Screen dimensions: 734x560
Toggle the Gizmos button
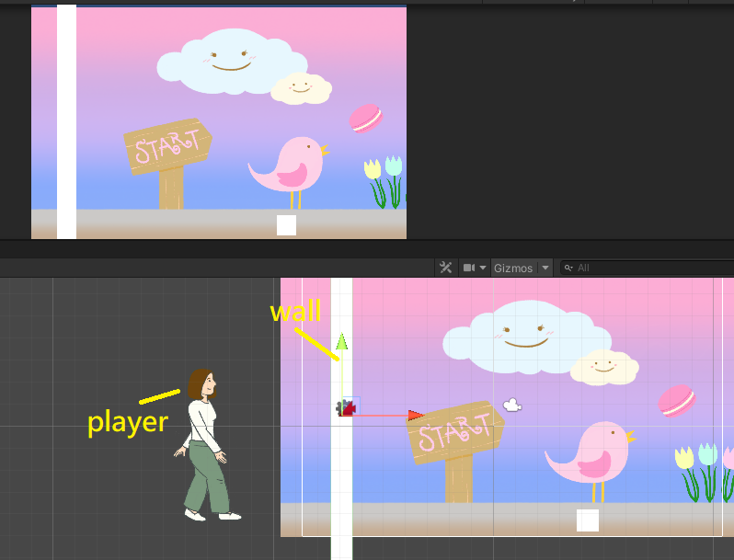[513, 268]
